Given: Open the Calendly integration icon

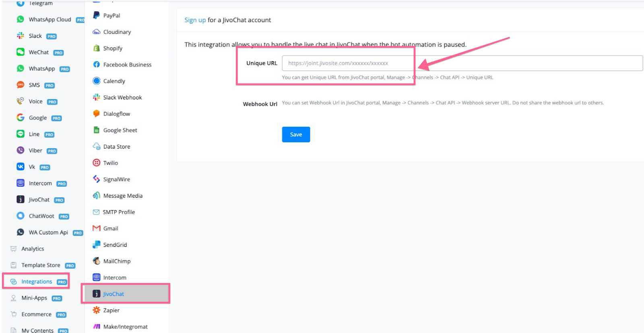Looking at the screenshot, I should pyautogui.click(x=96, y=81).
